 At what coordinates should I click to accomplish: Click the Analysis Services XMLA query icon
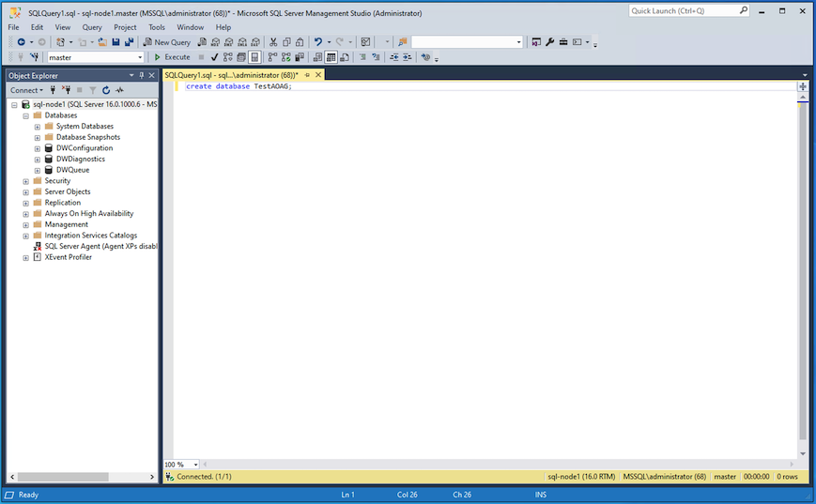pyautogui.click(x=242, y=42)
